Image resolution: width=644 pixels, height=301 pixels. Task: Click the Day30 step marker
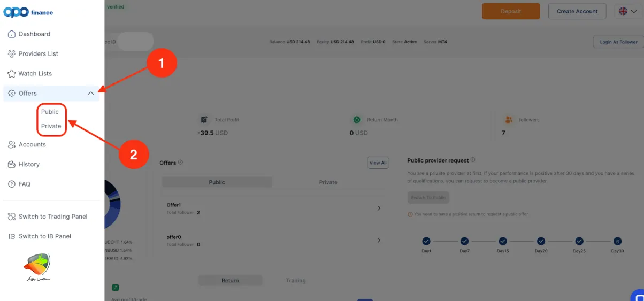coord(617,241)
